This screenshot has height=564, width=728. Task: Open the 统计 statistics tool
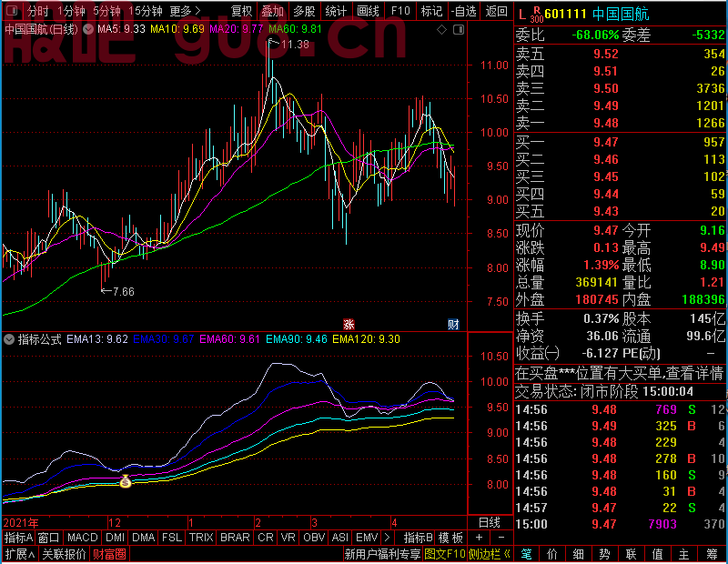coord(336,11)
